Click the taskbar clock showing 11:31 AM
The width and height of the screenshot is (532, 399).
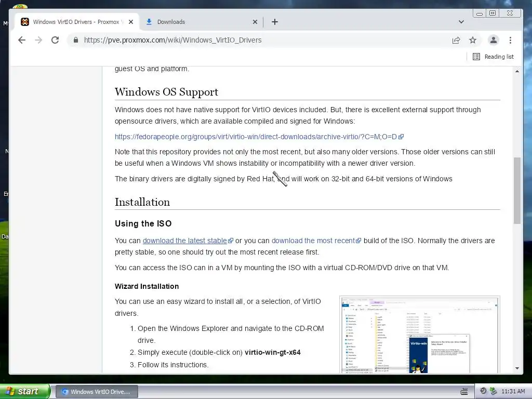(x=513, y=392)
